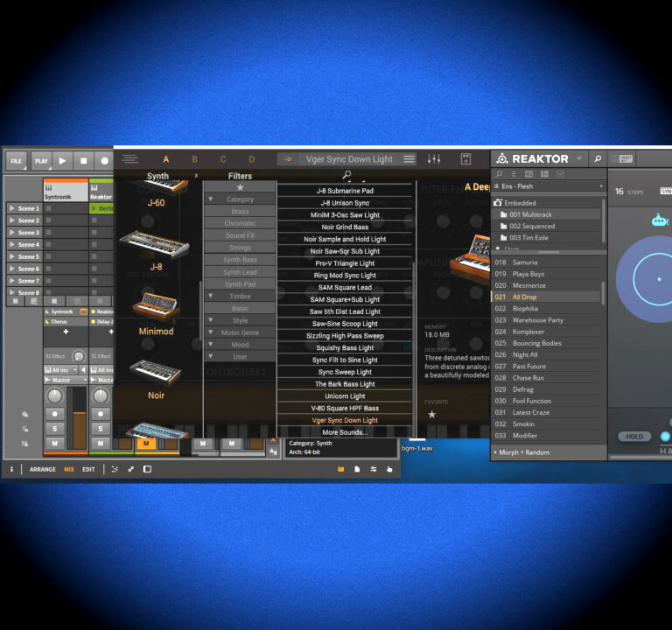Load preset J-8 Submarine Pad

[x=345, y=191]
